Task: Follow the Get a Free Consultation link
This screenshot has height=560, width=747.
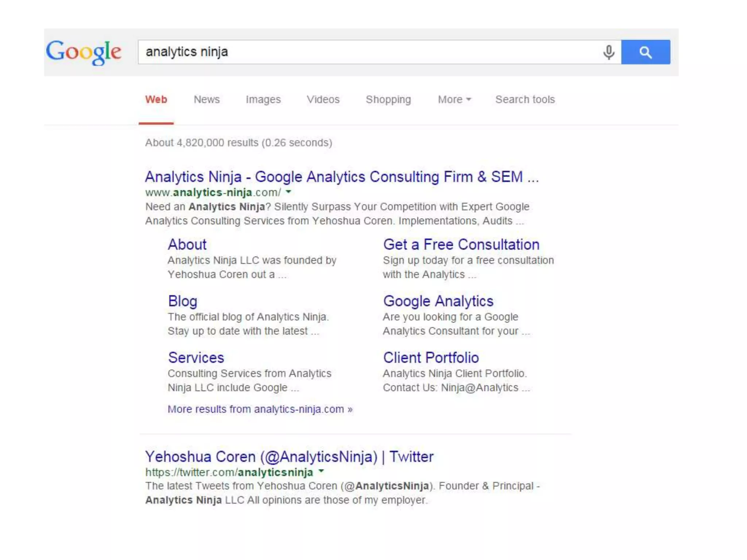Action: tap(461, 245)
